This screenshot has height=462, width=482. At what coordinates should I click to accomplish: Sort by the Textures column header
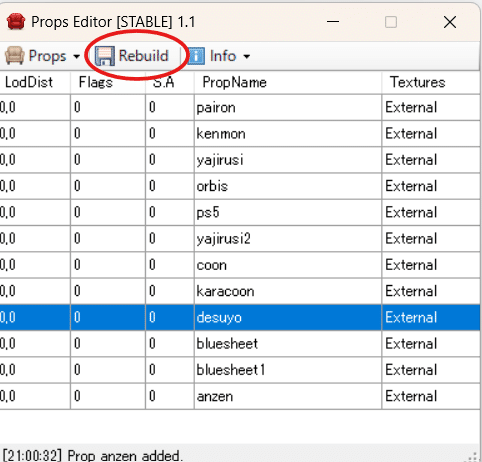pyautogui.click(x=431, y=82)
